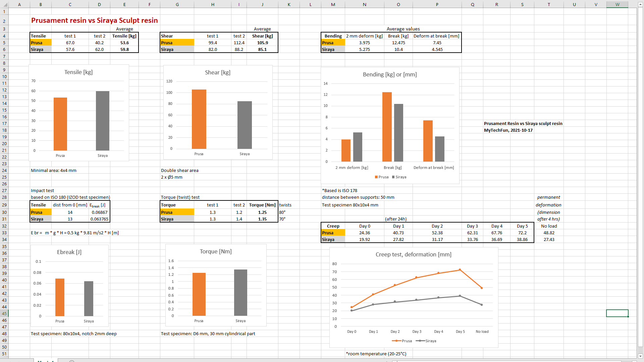Select the 'Creep test, deformation [mm]' chart title
Screen dimensions: 644x362
click(413, 254)
